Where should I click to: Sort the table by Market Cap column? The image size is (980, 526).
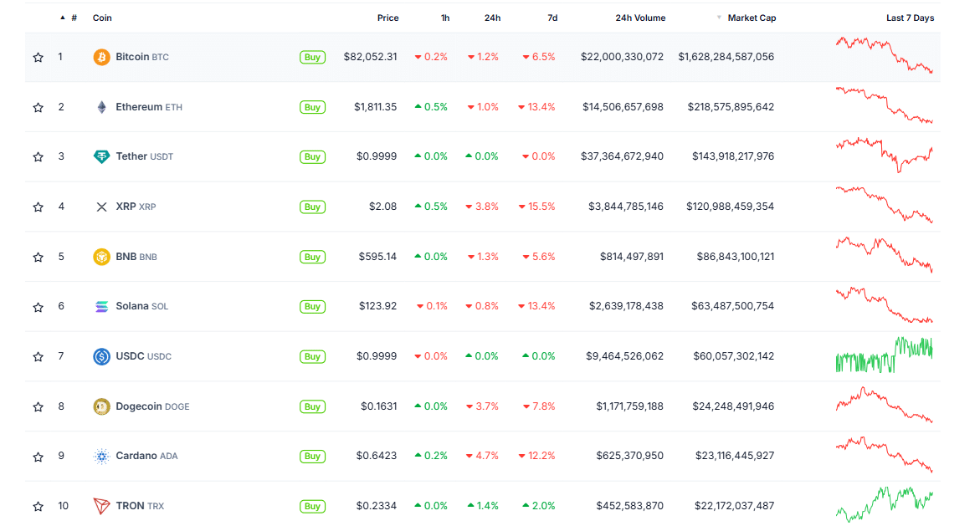tap(751, 18)
